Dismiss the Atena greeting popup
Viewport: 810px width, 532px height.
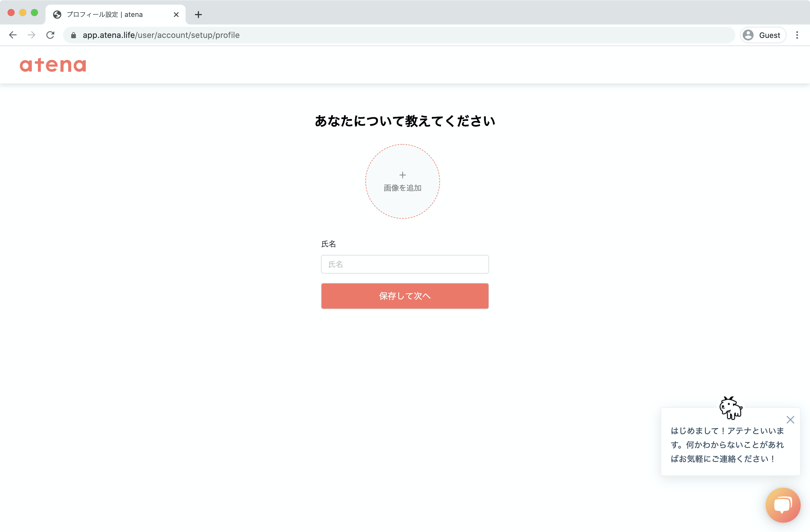[x=790, y=420]
